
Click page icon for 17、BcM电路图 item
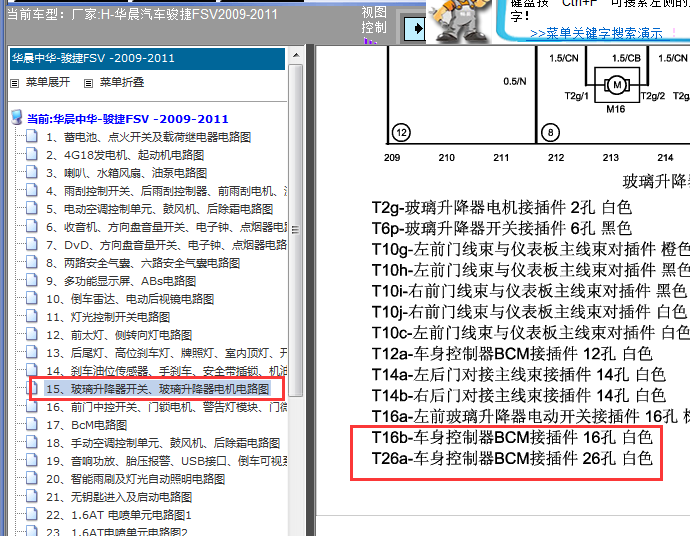(32, 424)
